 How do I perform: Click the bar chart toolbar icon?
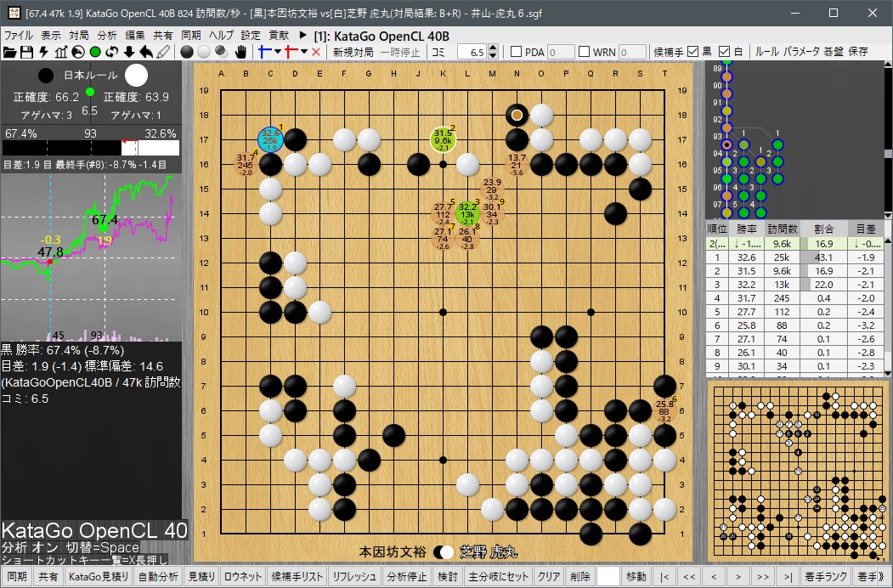61,52
